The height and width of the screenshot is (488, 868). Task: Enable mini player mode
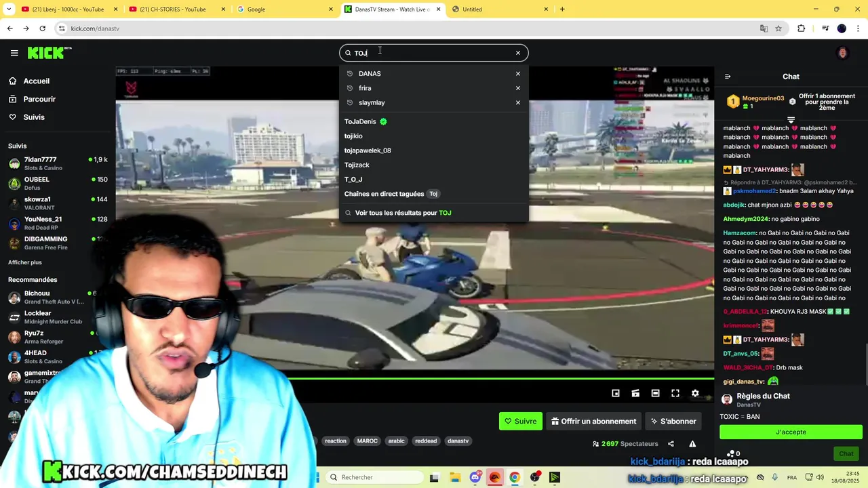tap(616, 393)
